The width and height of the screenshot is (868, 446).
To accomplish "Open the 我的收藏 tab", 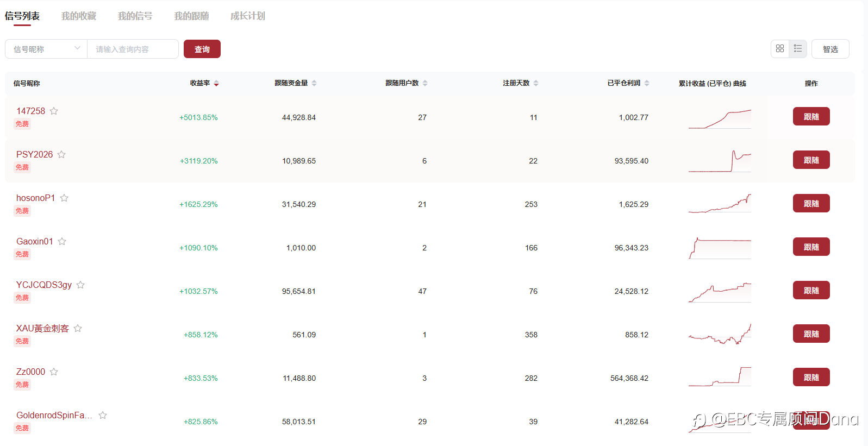I will 79,16.
